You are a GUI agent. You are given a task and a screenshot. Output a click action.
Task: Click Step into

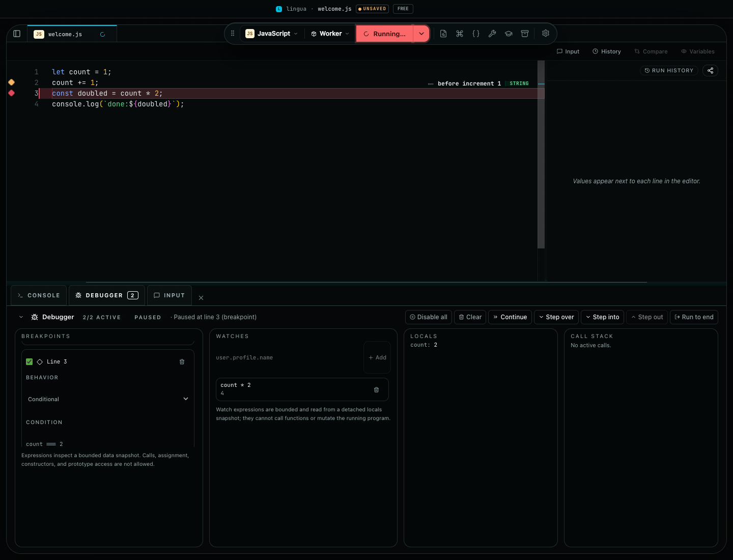(x=603, y=317)
